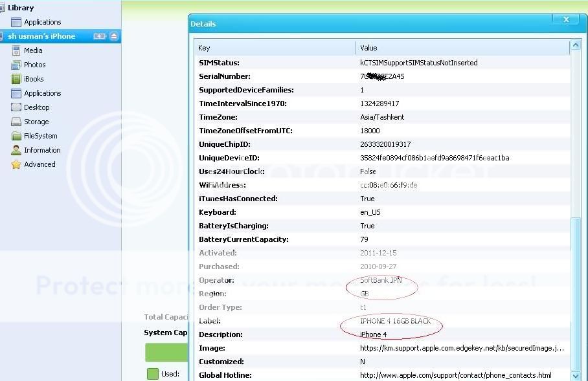Select the SIMStatus row key
Image resolution: width=588 pixels, height=381 pixels.
[219, 63]
